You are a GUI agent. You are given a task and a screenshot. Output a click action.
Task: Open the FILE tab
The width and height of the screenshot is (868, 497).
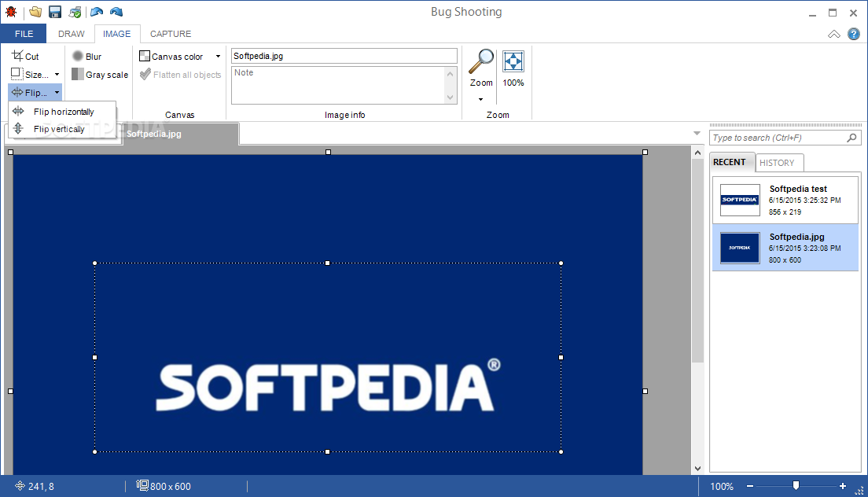pos(24,34)
